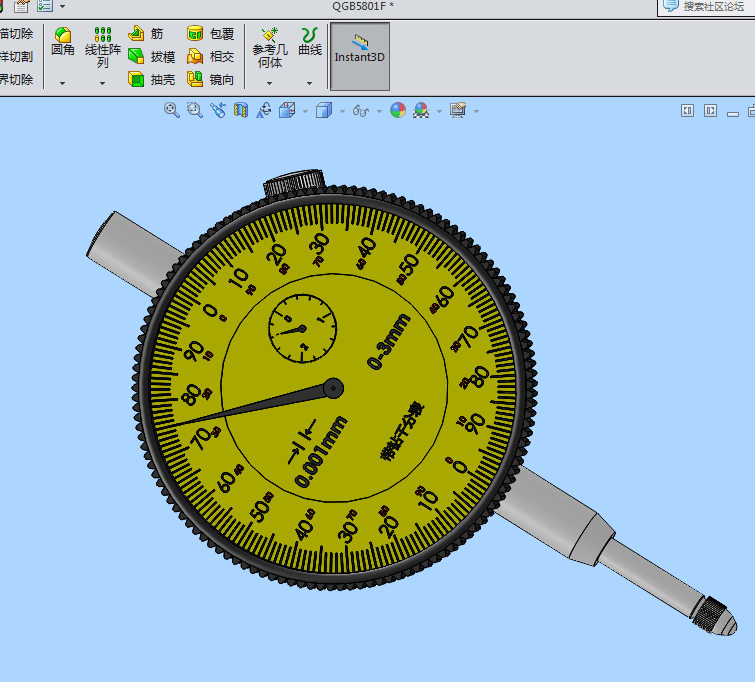Tile document windows right (second window control)
Viewport: 755px width, 682px height.
(711, 111)
